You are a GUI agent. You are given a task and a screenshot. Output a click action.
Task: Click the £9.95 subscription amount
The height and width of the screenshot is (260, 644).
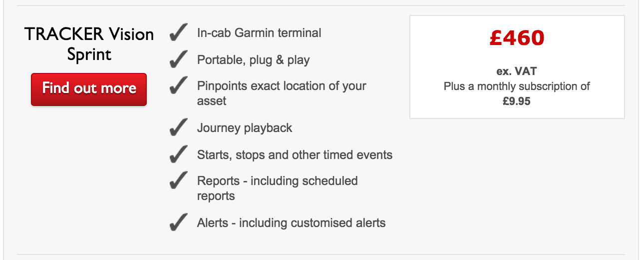[x=517, y=101]
